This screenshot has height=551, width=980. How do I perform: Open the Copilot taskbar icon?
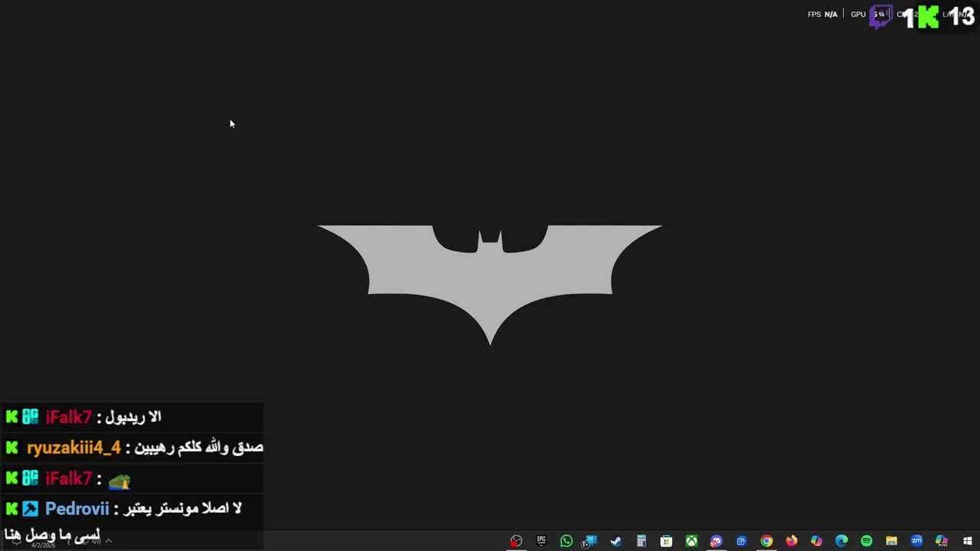point(816,541)
